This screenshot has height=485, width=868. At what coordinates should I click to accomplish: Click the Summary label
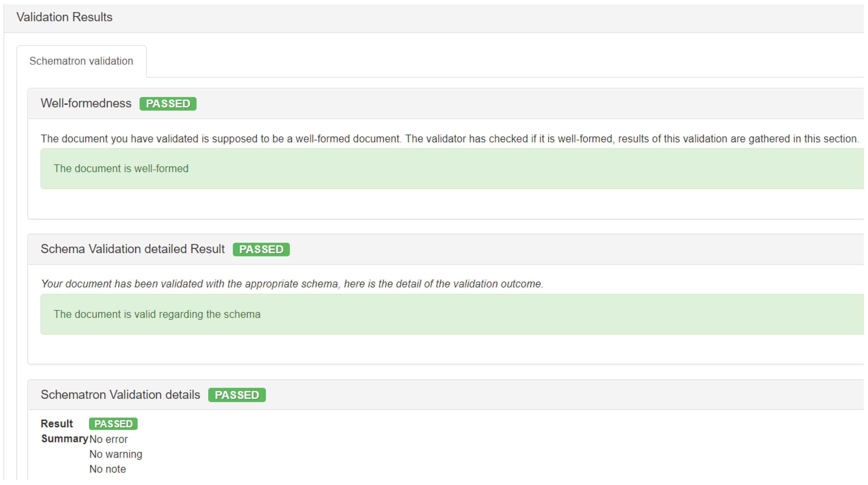pyautogui.click(x=64, y=439)
